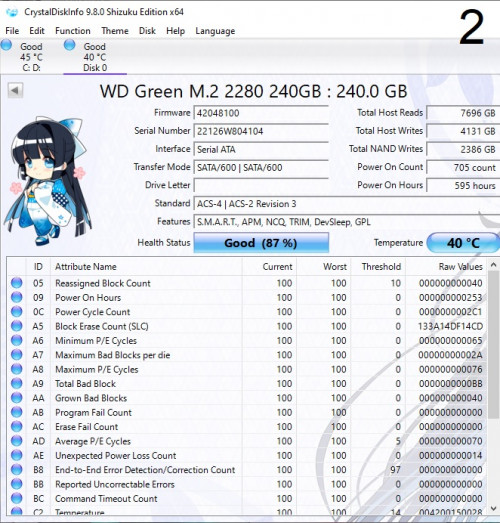Click status icon of Program Fail Count row
Viewport: 500px width, 523px height.
[16, 412]
